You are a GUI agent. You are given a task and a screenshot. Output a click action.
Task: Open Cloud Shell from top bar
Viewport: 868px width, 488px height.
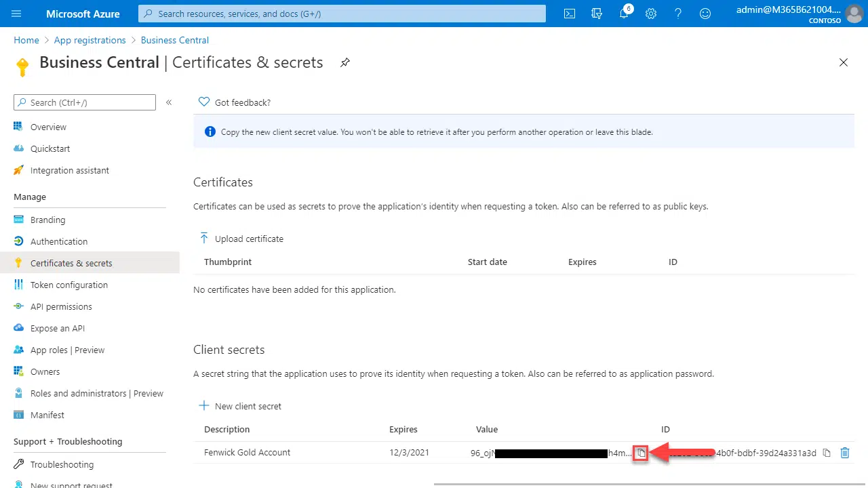[x=570, y=14]
